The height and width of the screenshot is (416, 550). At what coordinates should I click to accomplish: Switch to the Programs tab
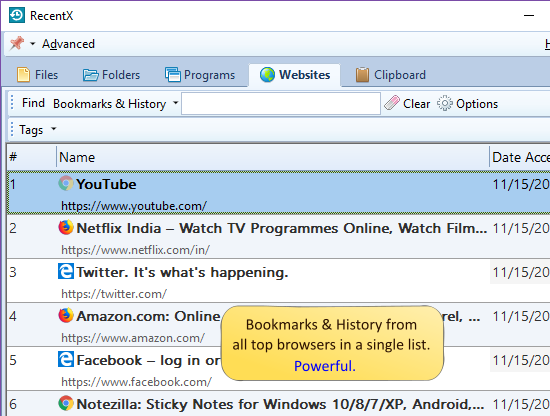[x=200, y=75]
